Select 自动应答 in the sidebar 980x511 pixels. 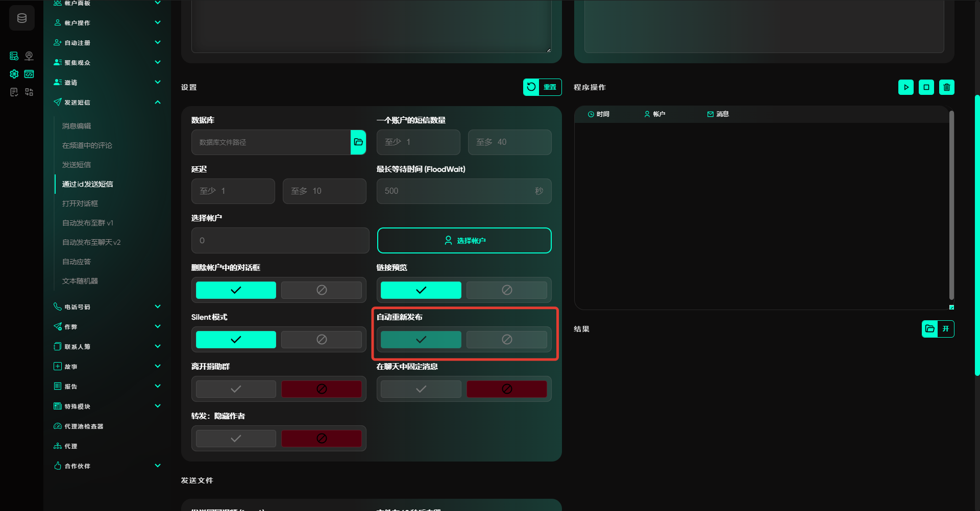tap(77, 262)
